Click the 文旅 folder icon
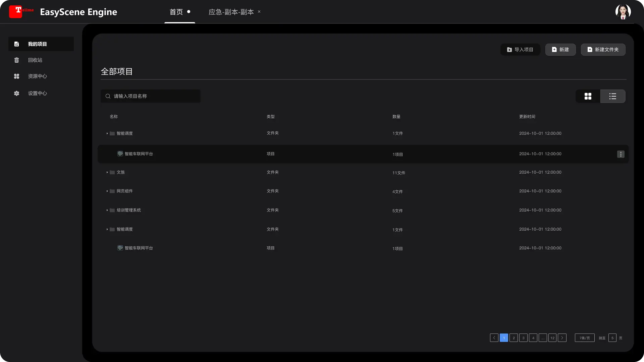 (x=112, y=172)
